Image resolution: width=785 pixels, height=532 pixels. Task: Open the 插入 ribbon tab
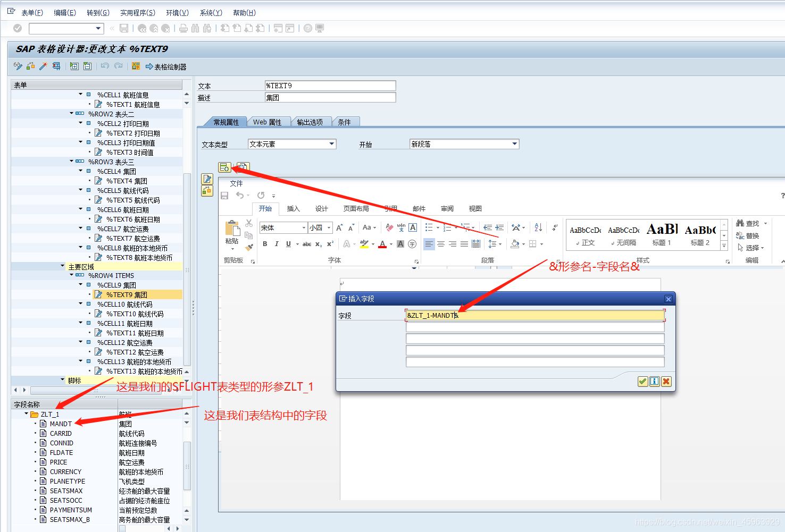(x=293, y=208)
